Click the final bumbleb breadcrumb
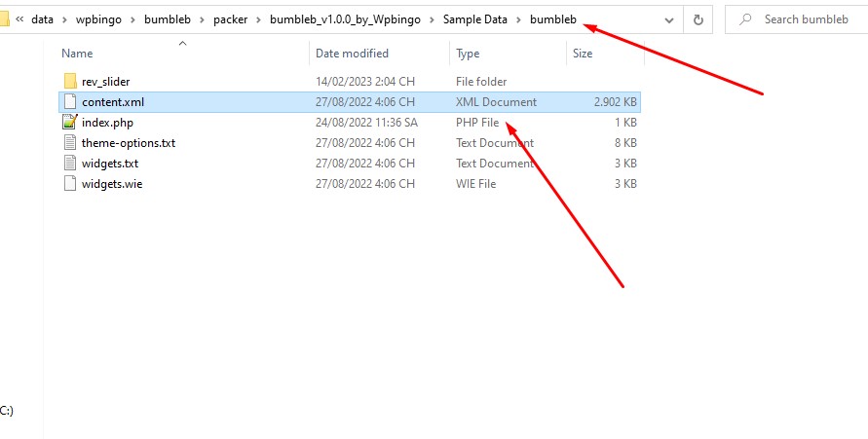 click(553, 19)
